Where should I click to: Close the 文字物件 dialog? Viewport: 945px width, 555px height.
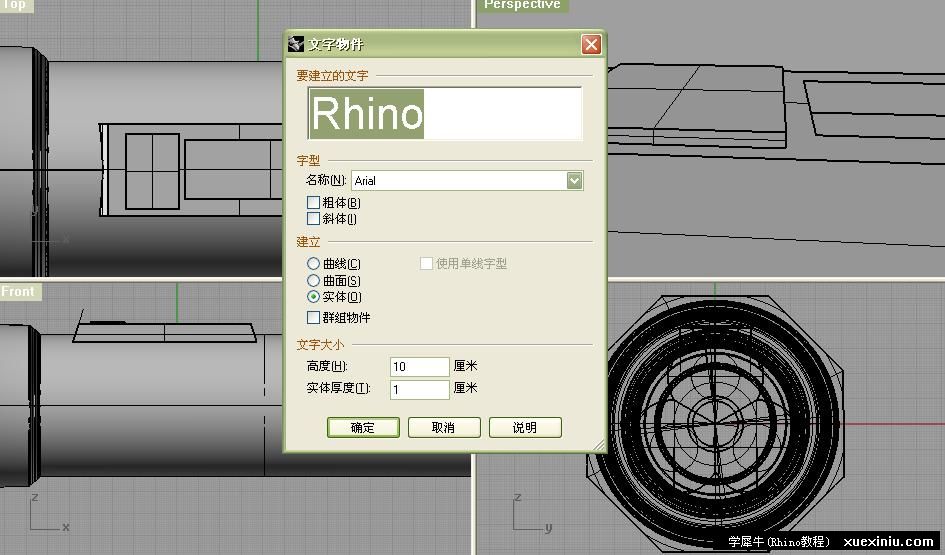591,45
